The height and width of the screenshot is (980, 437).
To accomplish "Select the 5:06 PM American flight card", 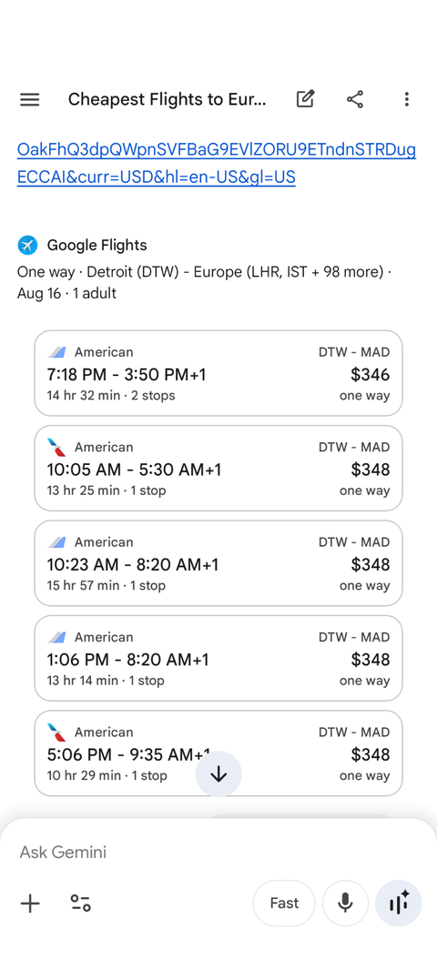I will pos(218,753).
